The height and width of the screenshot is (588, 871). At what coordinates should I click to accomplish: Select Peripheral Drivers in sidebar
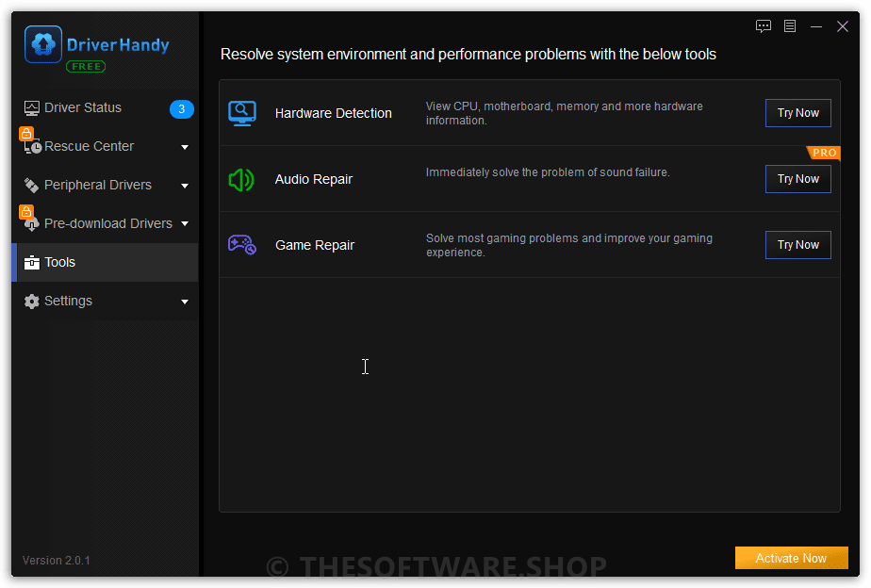106,185
